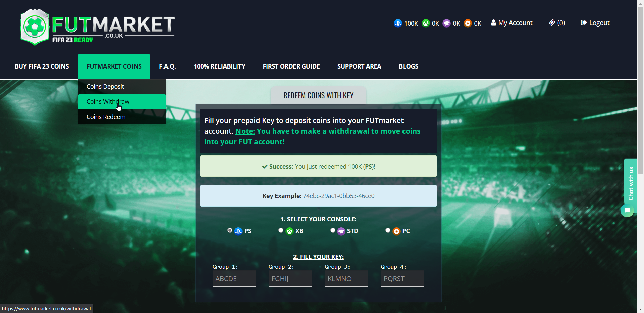Click the FUTMarket logo

click(98, 27)
